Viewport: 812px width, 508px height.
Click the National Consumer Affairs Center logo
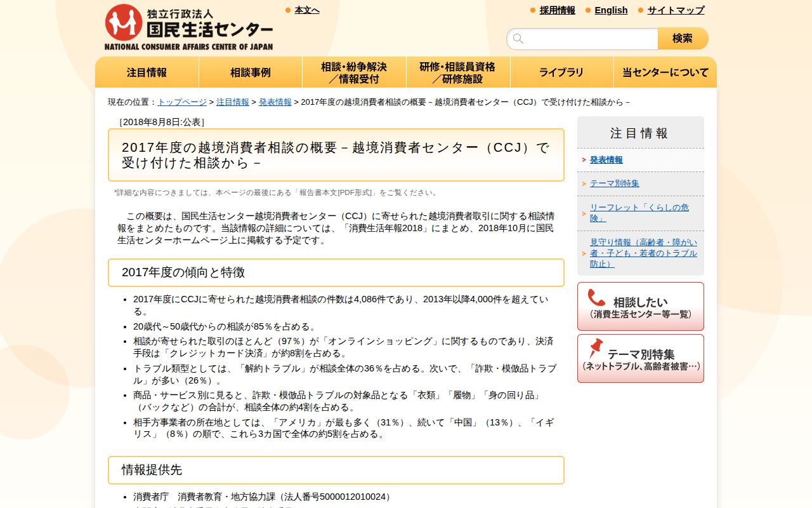coord(189,27)
